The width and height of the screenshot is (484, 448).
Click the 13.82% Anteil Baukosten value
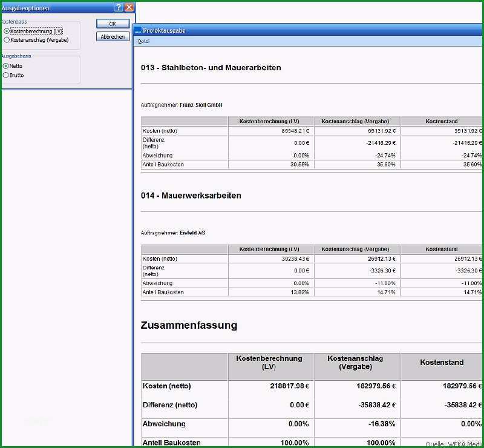coord(299,292)
